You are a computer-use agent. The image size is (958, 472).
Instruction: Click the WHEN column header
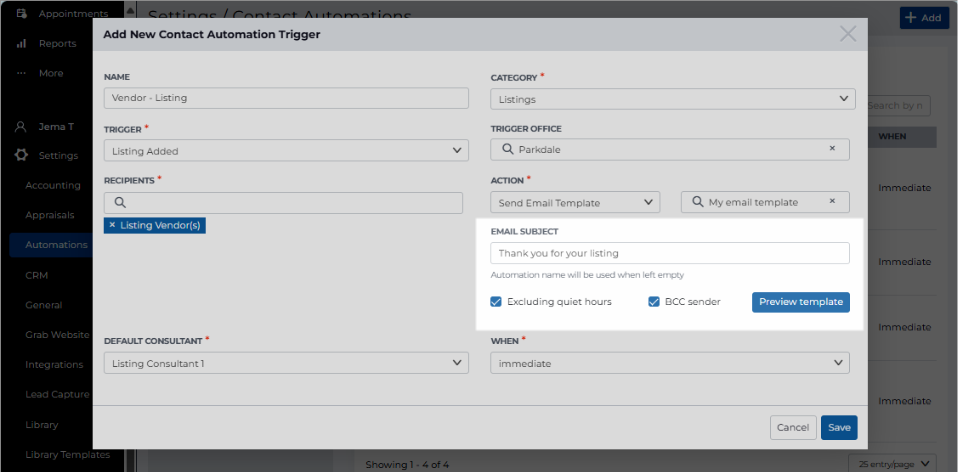click(892, 136)
